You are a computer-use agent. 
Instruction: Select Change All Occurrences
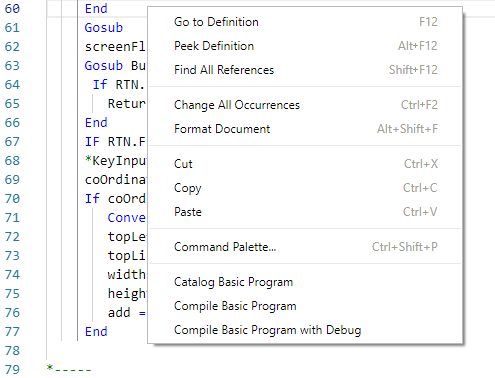[x=305, y=105]
